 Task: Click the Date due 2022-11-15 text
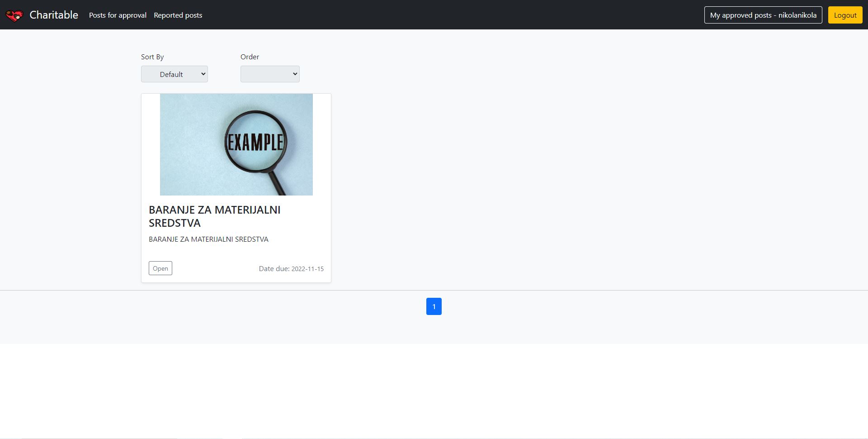pos(291,269)
